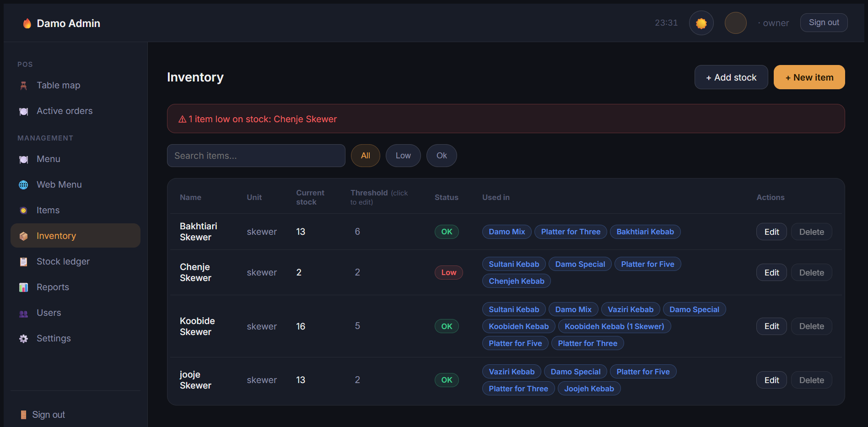Click Koobide Skewer threshold value 5

click(x=357, y=326)
